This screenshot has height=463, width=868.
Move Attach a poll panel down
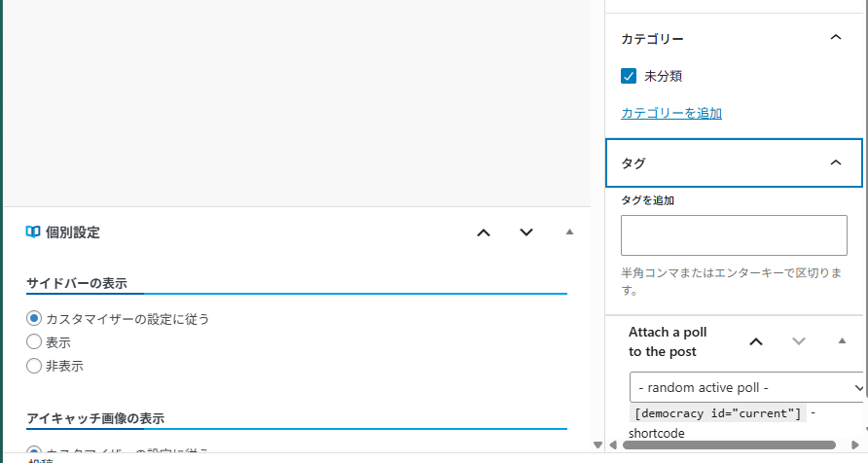coord(799,341)
